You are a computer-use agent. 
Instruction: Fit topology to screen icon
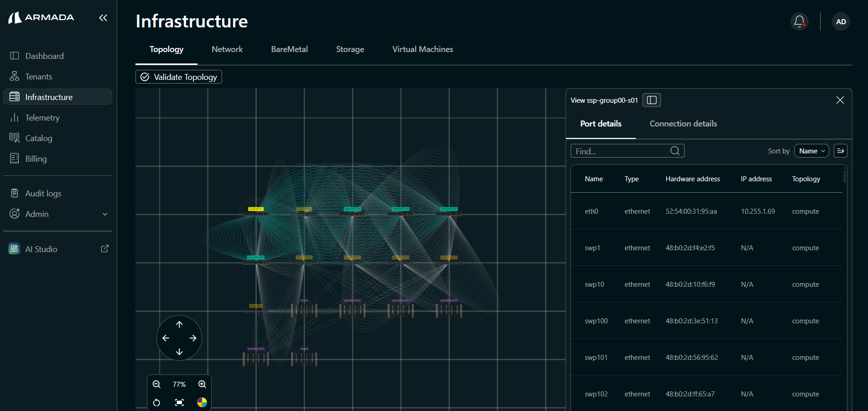[179, 402]
